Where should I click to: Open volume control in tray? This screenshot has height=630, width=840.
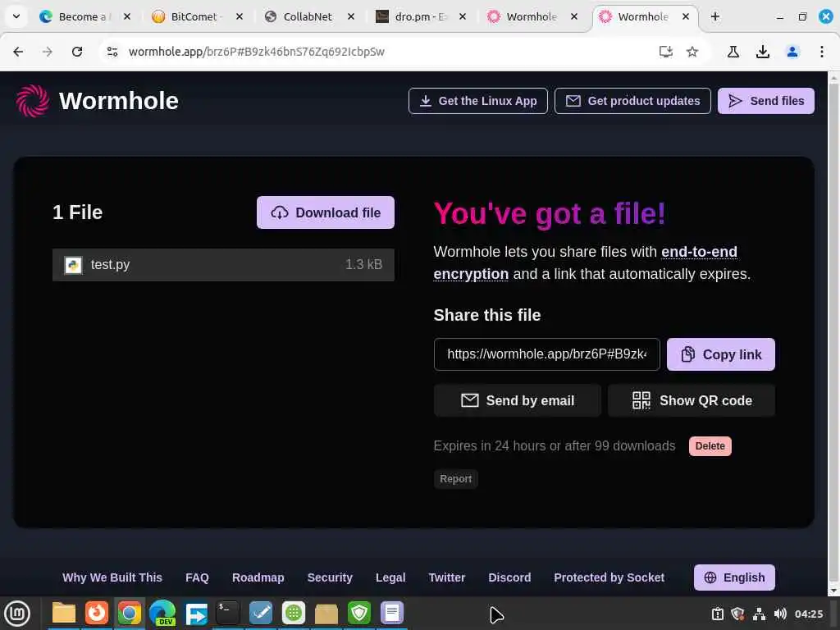click(x=780, y=614)
